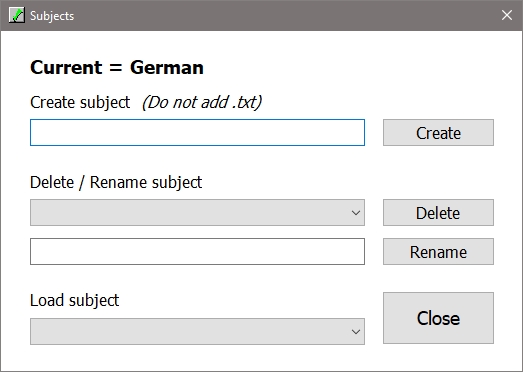This screenshot has height=372, width=523.
Task: Click the 'Create subject' label
Action: [80, 102]
